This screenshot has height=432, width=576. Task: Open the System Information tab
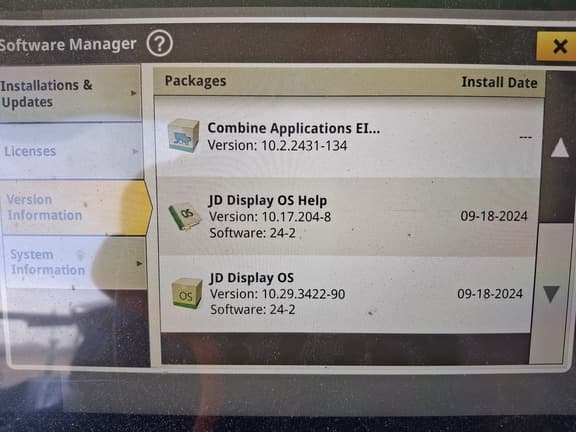(x=75, y=262)
